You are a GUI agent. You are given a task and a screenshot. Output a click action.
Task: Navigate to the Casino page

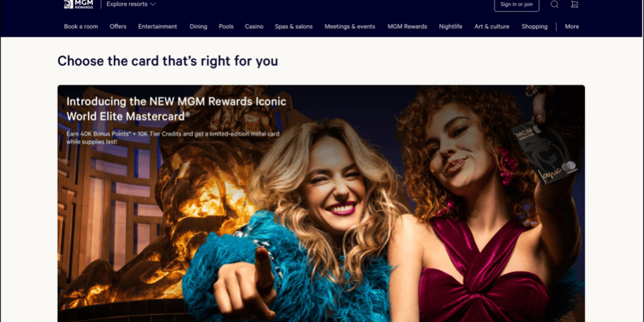[x=254, y=26]
